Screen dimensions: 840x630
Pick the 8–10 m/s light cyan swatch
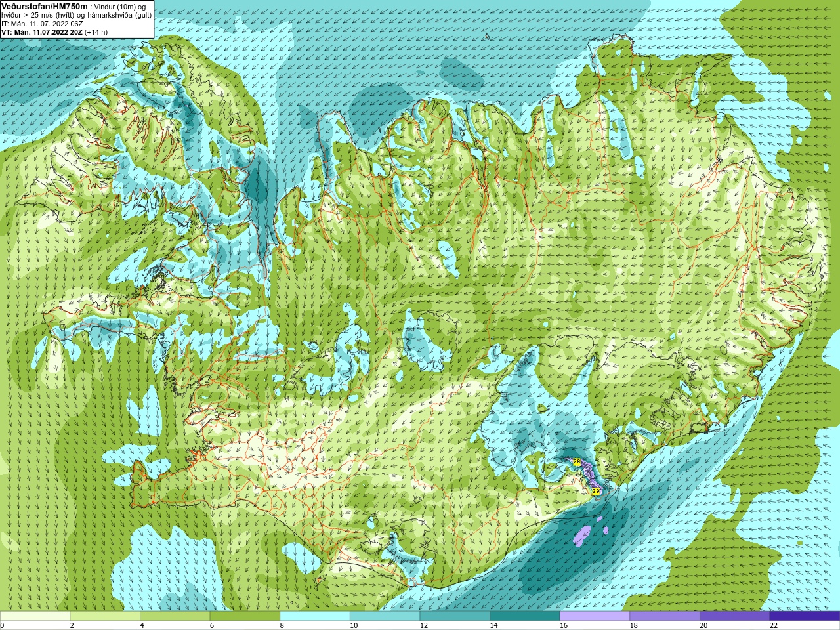[x=315, y=616]
